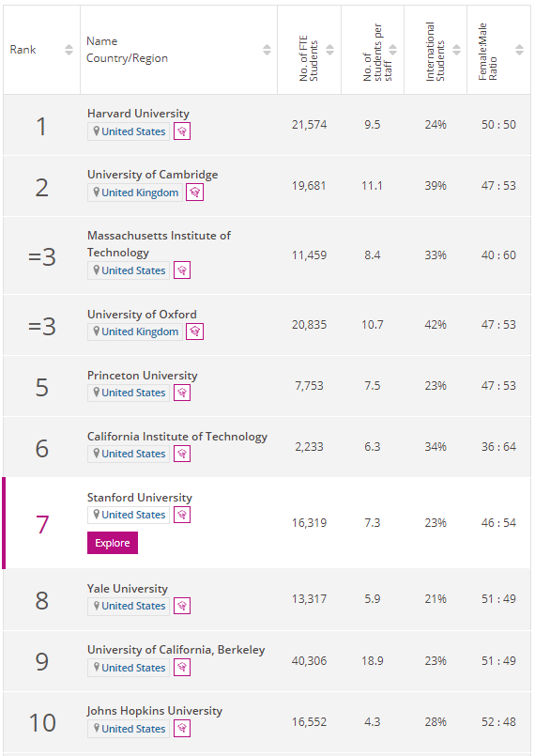This screenshot has height=756, width=535.
Task: Sort by No. of FTE Students arrows
Action: pyautogui.click(x=329, y=50)
